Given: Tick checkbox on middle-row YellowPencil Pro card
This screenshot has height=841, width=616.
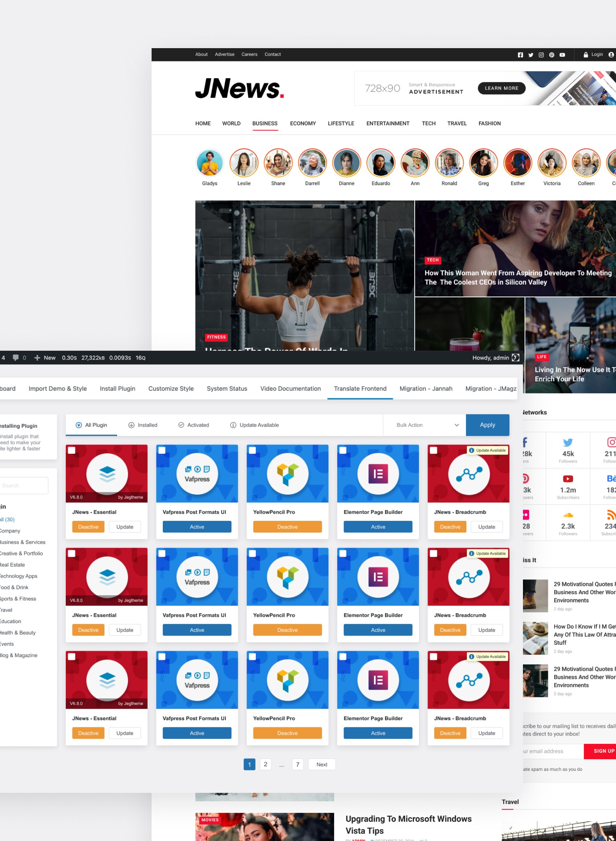Looking at the screenshot, I should 253,553.
